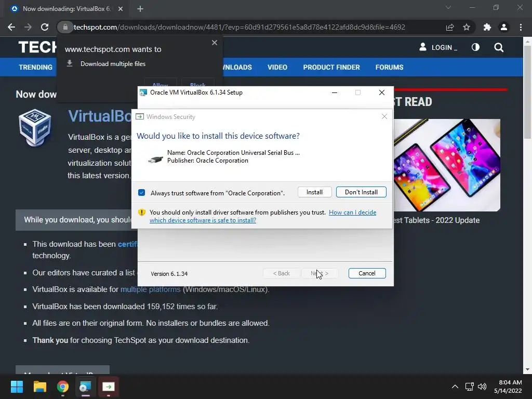The width and height of the screenshot is (532, 399).
Task: Toggle TechSpot dark mode contrast icon
Action: (475, 47)
